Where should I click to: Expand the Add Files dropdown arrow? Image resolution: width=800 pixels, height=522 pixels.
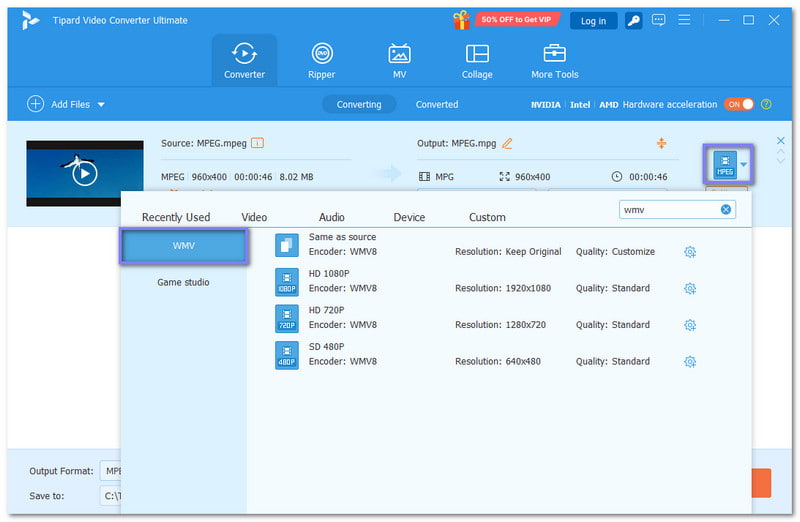101,105
